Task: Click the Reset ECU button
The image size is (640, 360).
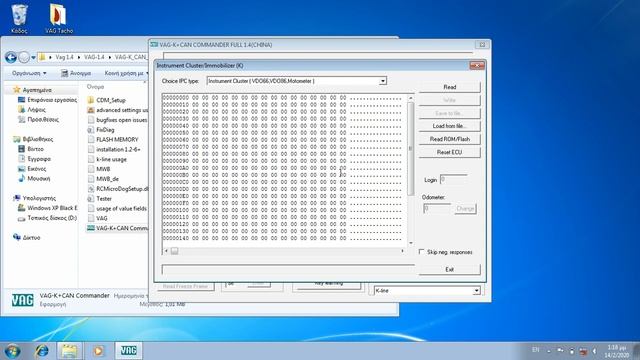Action: pos(449,152)
